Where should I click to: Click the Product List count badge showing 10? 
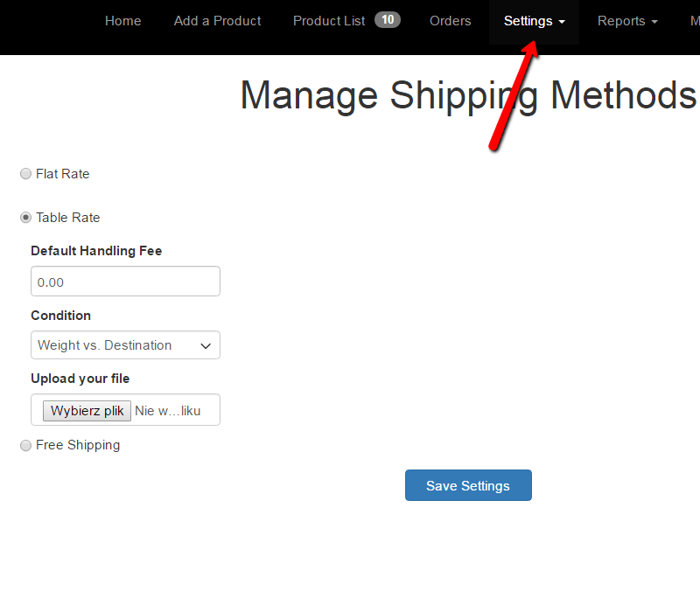[x=387, y=20]
